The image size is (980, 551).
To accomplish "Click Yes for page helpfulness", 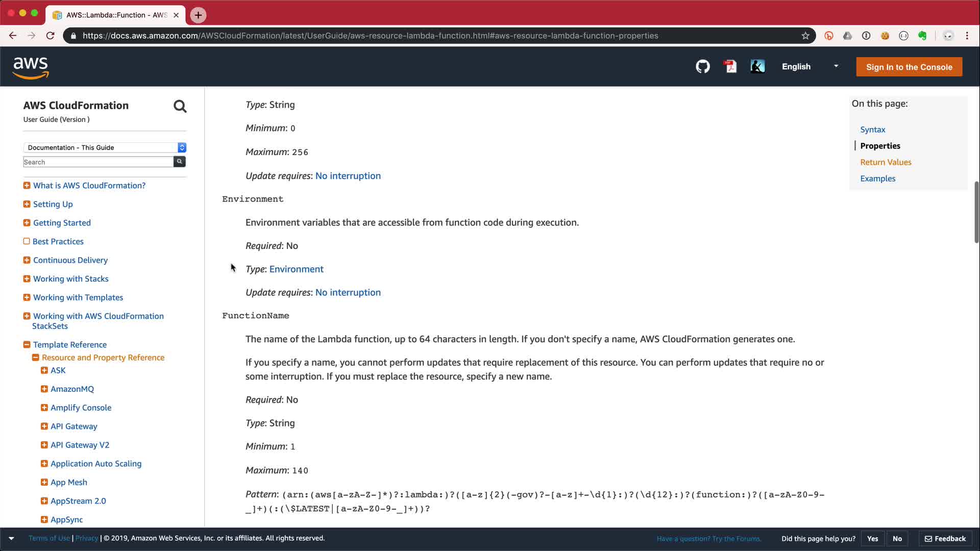I will pyautogui.click(x=872, y=539).
